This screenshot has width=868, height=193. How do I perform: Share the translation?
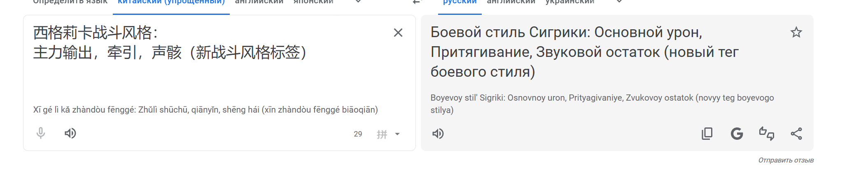point(796,134)
